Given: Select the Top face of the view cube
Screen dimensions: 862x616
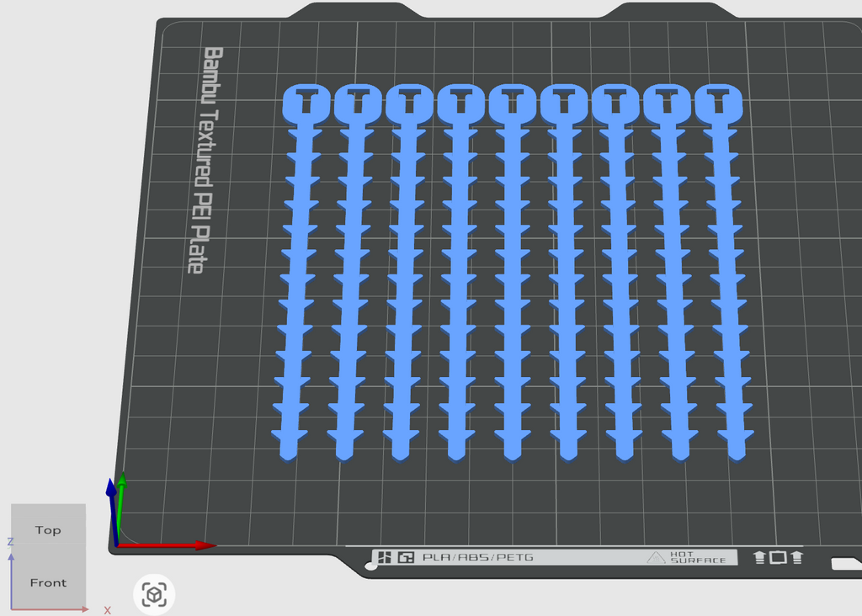Looking at the screenshot, I should point(48,529).
